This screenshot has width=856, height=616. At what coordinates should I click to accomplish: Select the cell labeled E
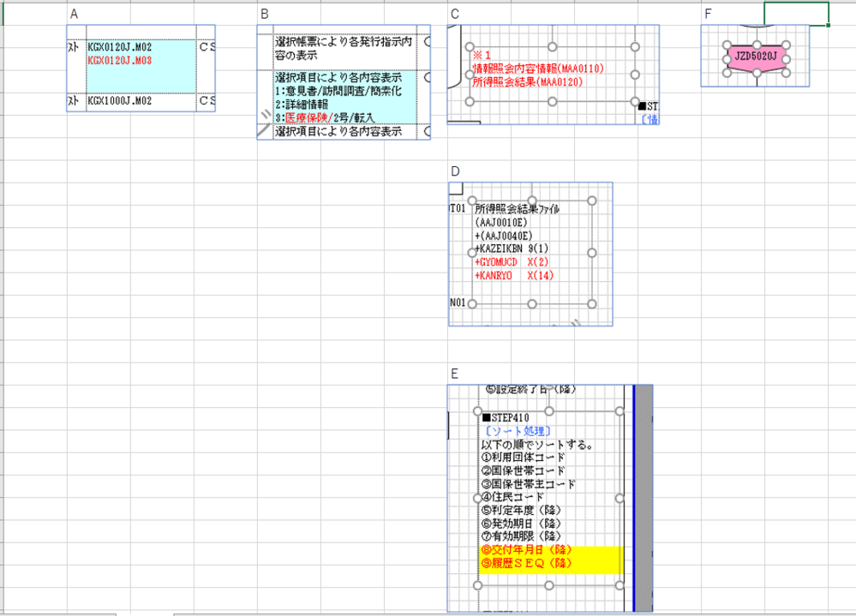pyautogui.click(x=454, y=374)
